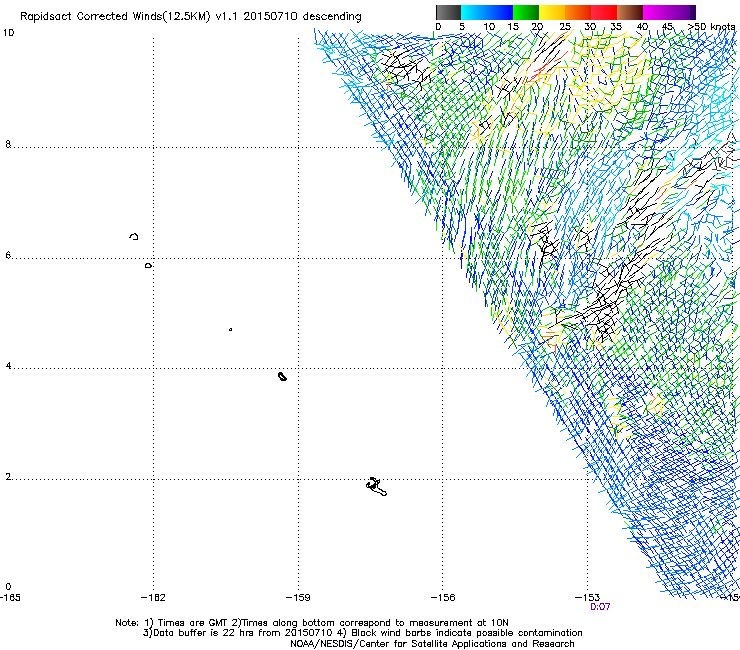Click the legend label 40
740x650 pixels.
[642, 27]
